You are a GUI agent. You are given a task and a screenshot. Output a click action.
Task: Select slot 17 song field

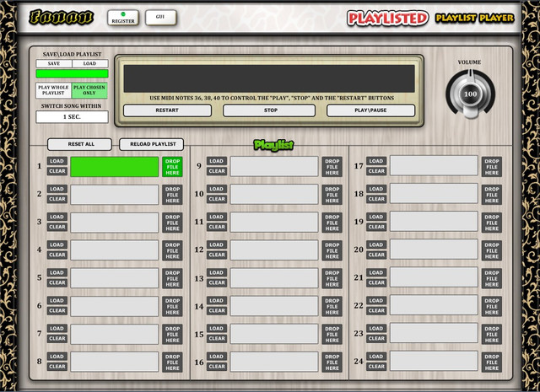434,166
